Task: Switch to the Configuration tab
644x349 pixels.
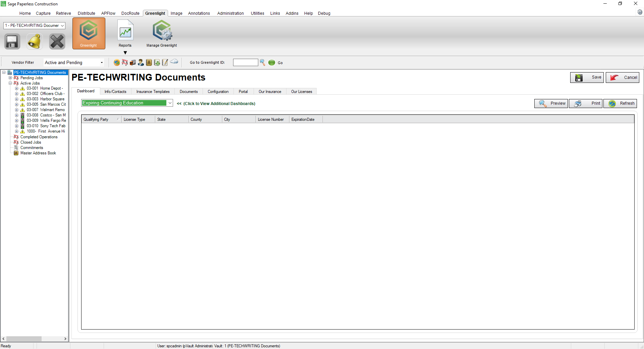Action: click(218, 92)
